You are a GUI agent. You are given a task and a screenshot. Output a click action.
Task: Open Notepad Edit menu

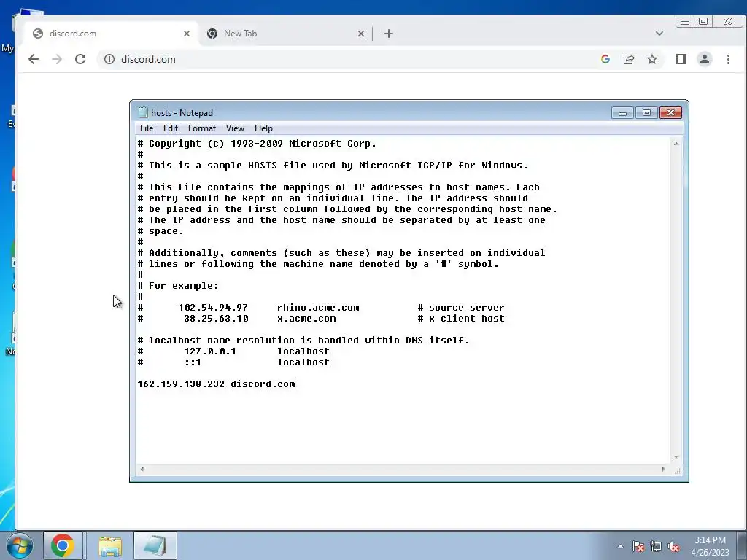point(170,128)
